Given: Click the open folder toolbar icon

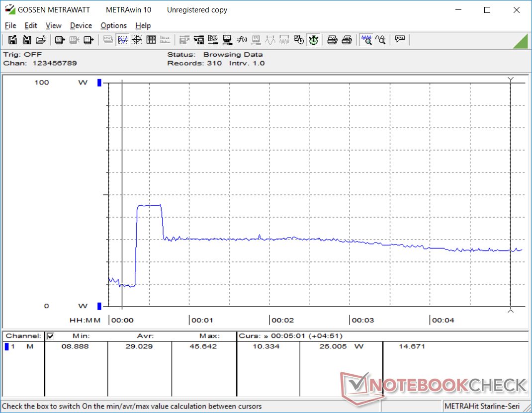Looking at the screenshot, I should (x=41, y=40).
